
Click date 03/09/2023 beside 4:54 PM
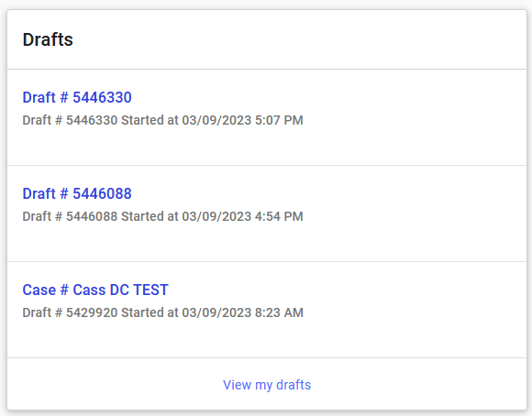coord(216,216)
